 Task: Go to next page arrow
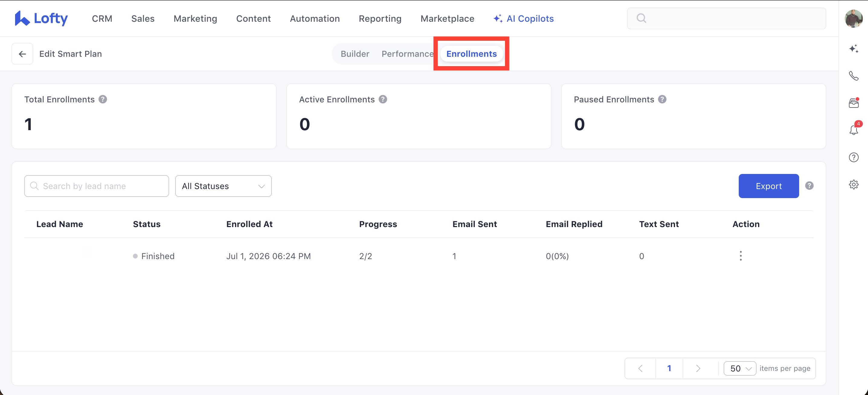(698, 368)
